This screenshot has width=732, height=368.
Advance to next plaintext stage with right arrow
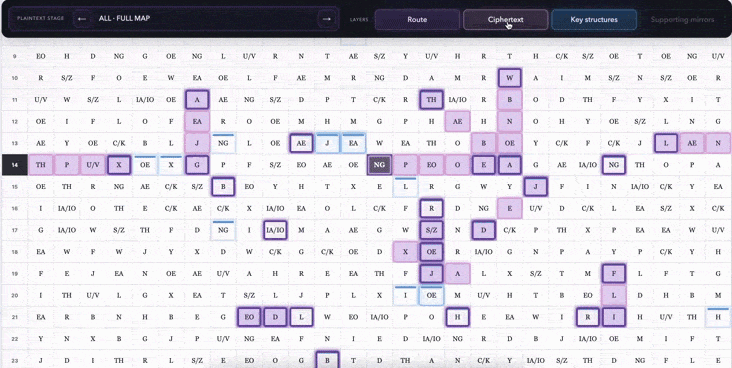point(326,19)
